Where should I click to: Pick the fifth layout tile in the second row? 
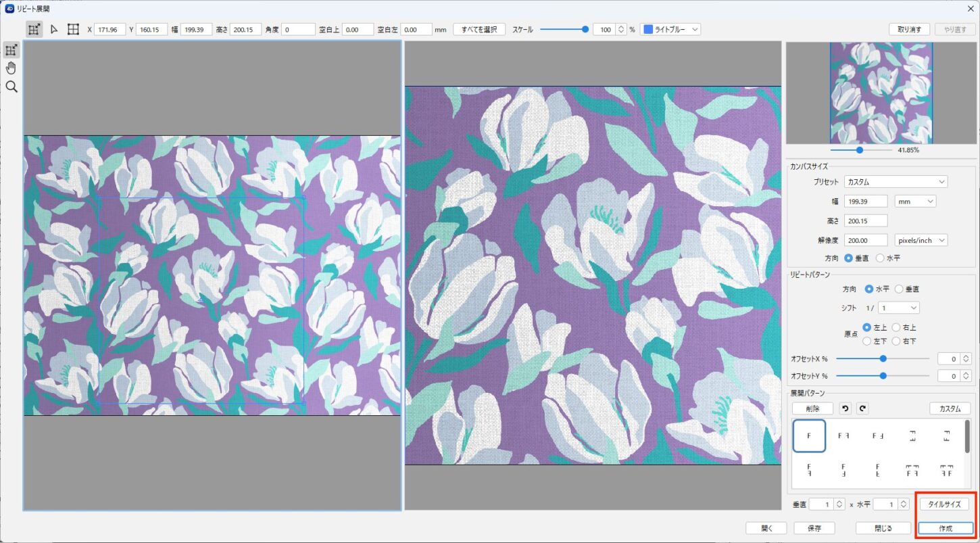(x=946, y=470)
